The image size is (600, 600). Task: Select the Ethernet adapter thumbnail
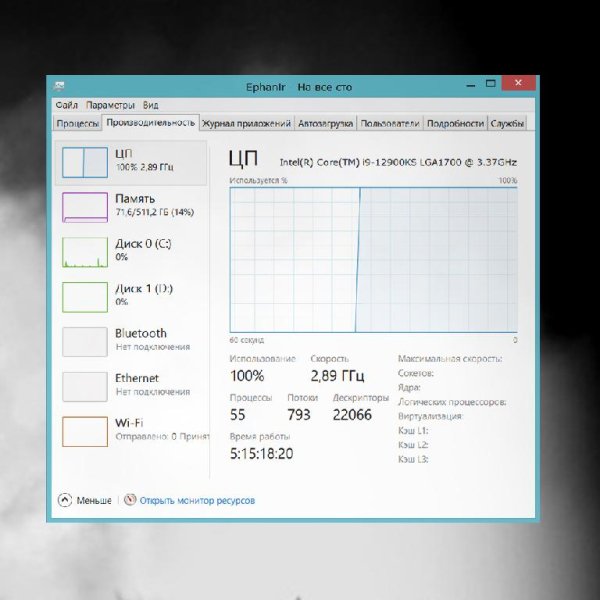pos(85,387)
